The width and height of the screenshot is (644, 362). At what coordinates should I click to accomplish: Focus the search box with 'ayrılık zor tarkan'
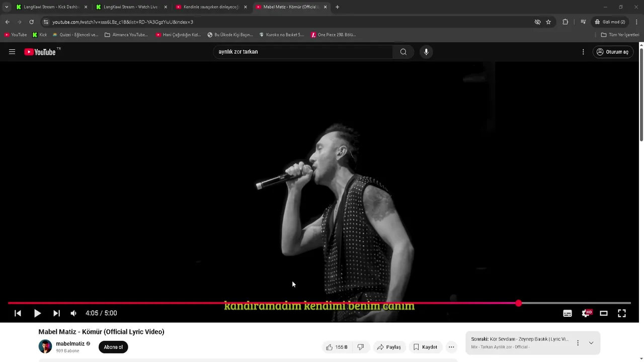click(x=303, y=52)
